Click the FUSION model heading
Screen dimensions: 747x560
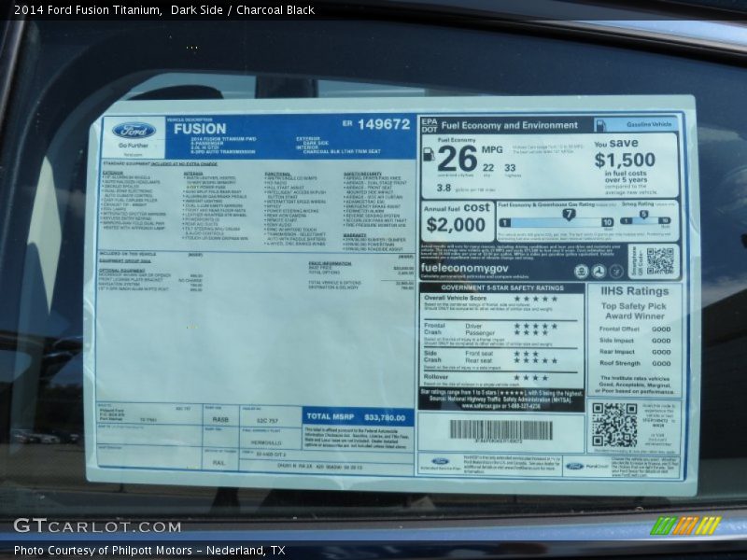(200, 129)
